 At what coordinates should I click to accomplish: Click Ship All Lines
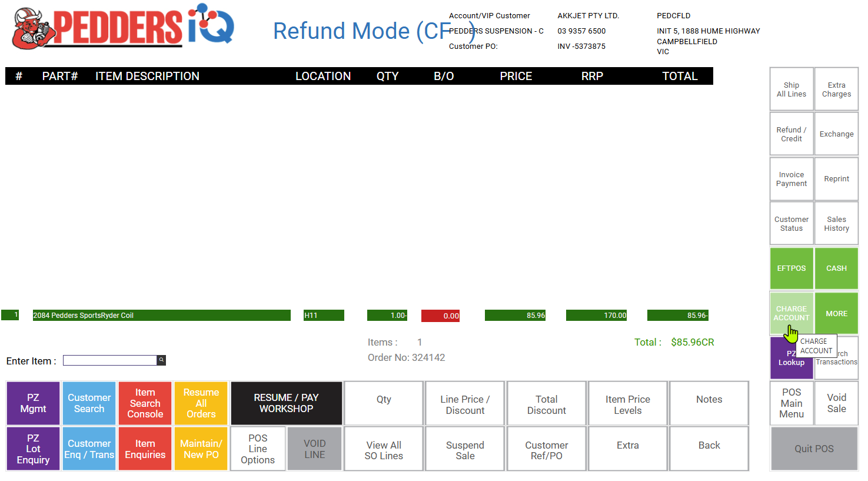pyautogui.click(x=791, y=89)
